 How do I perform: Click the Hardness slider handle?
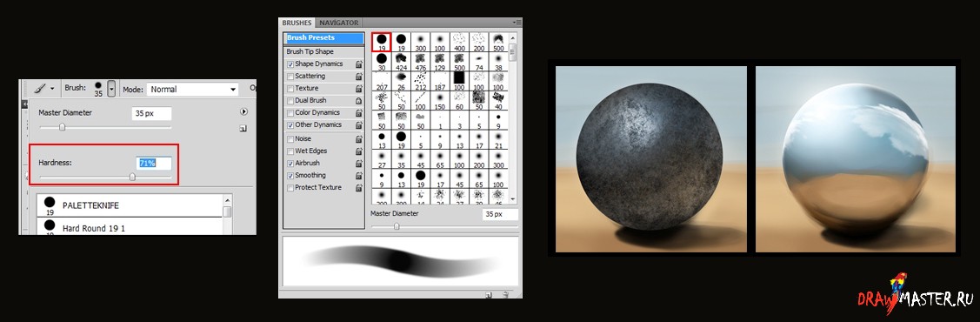tap(132, 177)
